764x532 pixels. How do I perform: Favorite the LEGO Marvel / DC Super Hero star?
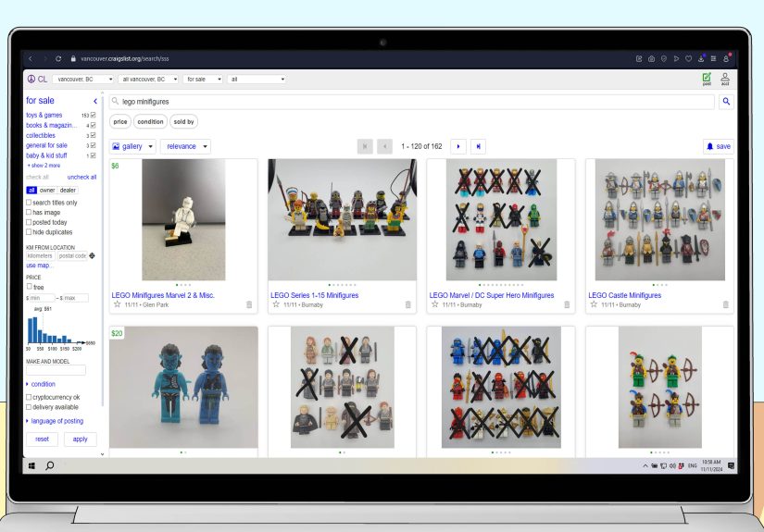[x=434, y=304]
